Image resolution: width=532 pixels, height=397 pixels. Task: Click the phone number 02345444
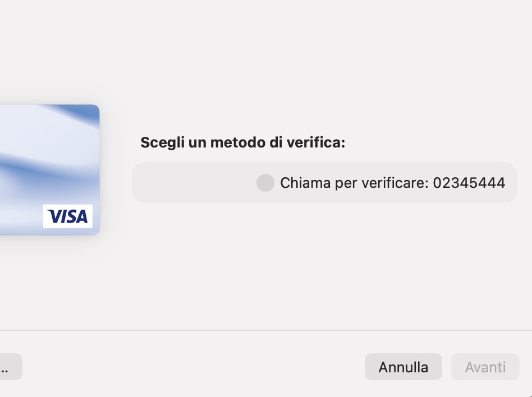click(x=469, y=183)
